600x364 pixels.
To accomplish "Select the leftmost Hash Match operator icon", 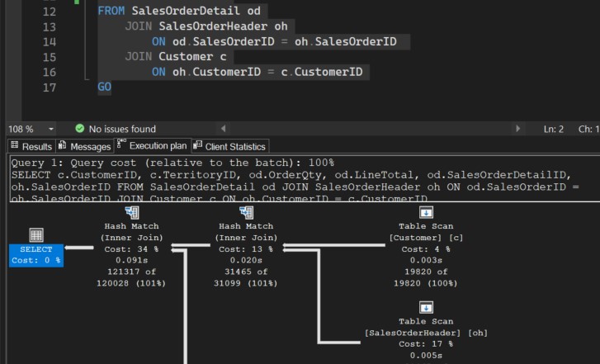I will click(x=131, y=213).
